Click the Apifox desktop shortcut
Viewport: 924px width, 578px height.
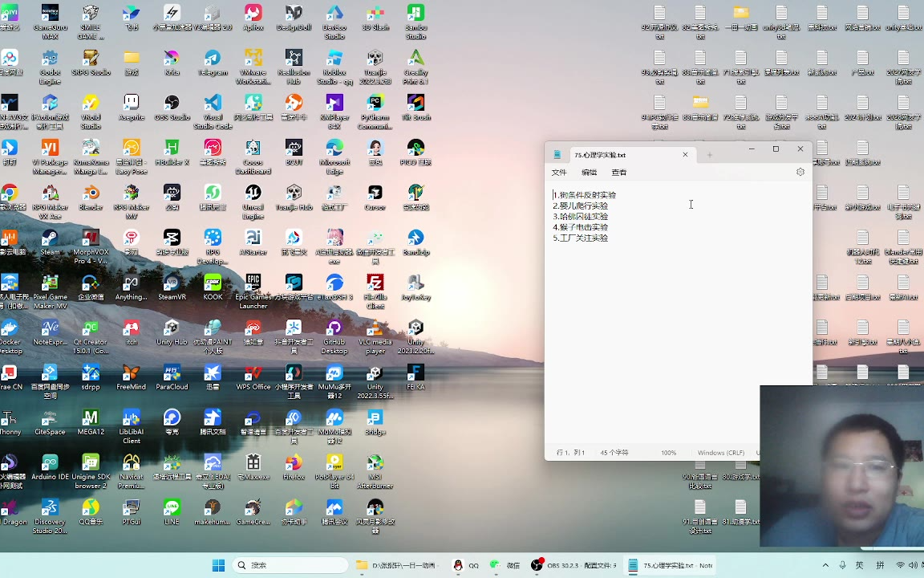253,18
